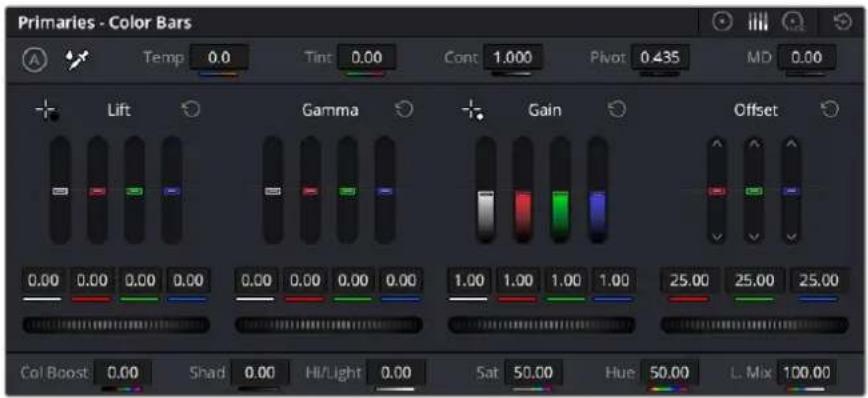
Task: Click the L. Mix value 100.00
Action: [806, 373]
